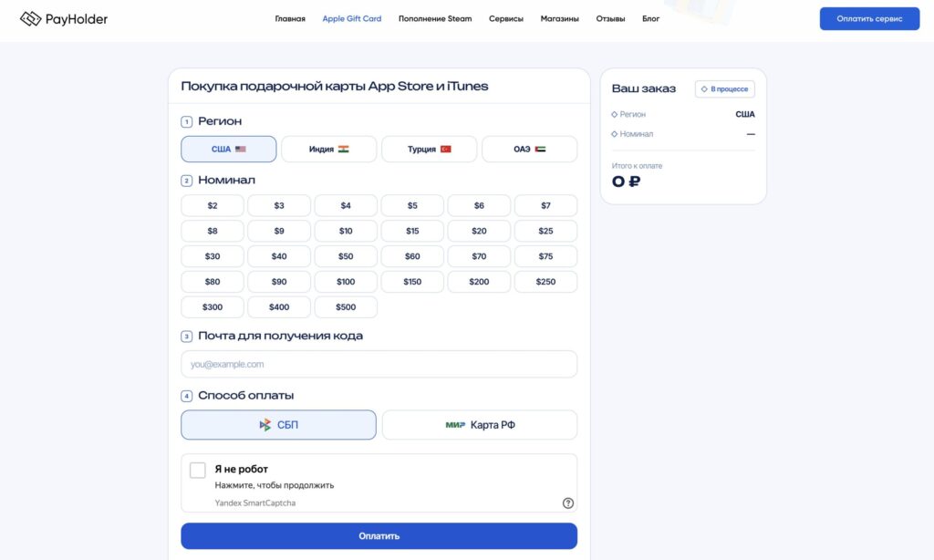Select the $200 denomination

tap(479, 282)
